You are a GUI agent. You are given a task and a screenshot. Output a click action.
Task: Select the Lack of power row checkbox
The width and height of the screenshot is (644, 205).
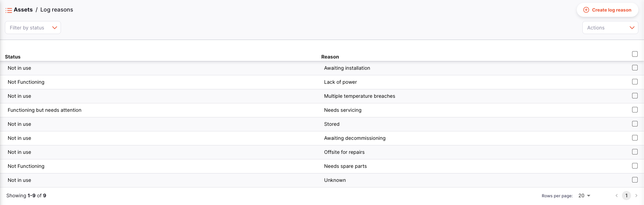pos(635,82)
